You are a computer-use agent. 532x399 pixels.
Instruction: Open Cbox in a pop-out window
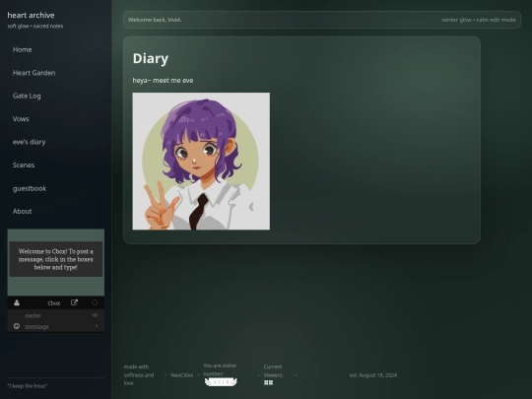tap(74, 302)
